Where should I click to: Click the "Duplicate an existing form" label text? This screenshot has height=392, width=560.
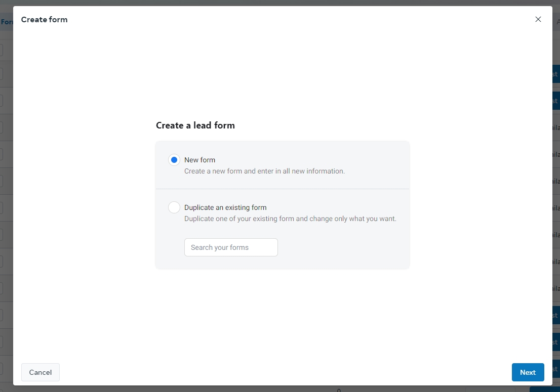(225, 207)
